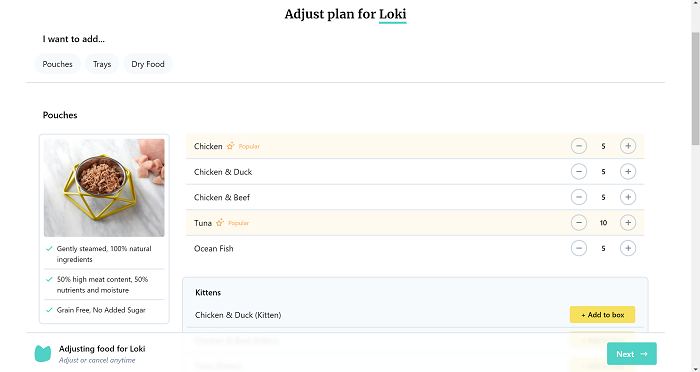Click the Tuna quantity value 10

[x=603, y=222]
